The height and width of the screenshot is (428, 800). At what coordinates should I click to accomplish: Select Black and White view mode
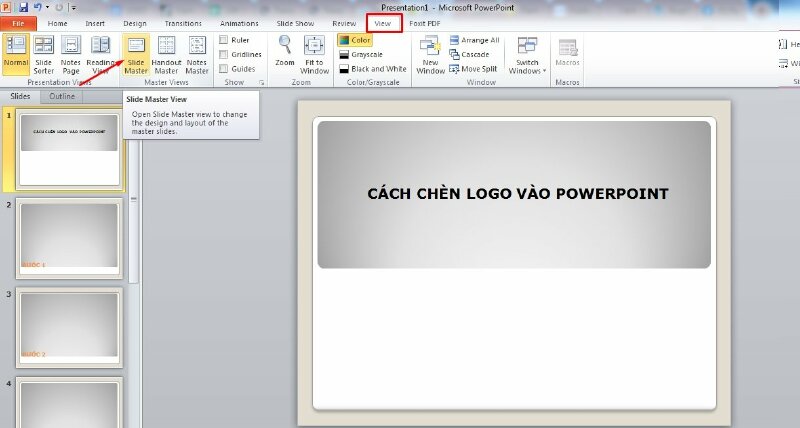click(x=373, y=68)
